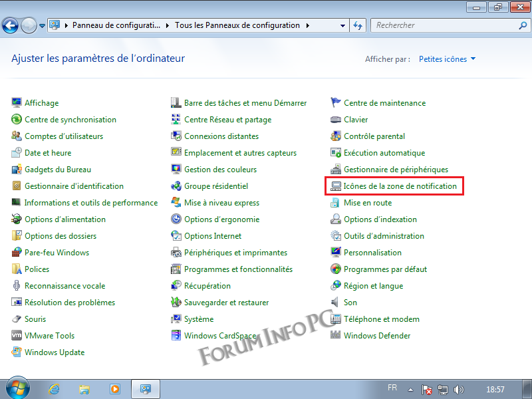Viewport: 532px width, 399px height.
Task: Click the Sauvegarder et restaurer icon
Action: tap(176, 302)
